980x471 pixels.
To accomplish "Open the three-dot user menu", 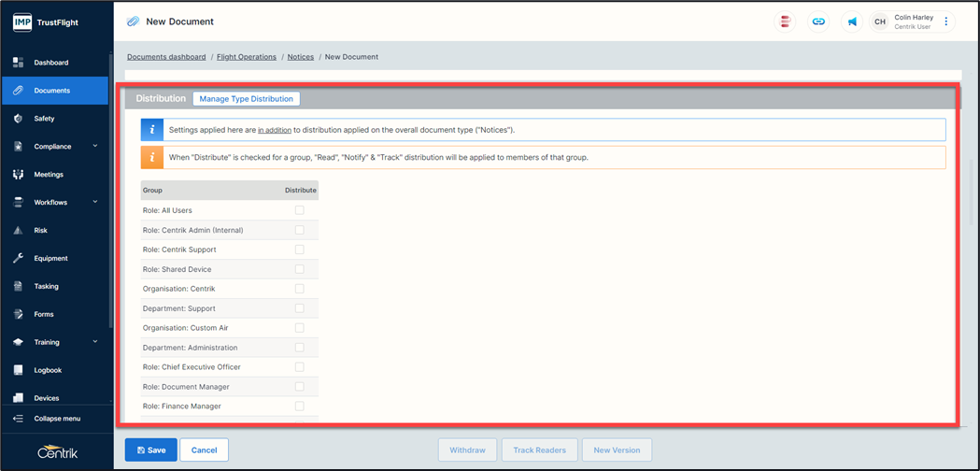I will [x=945, y=21].
